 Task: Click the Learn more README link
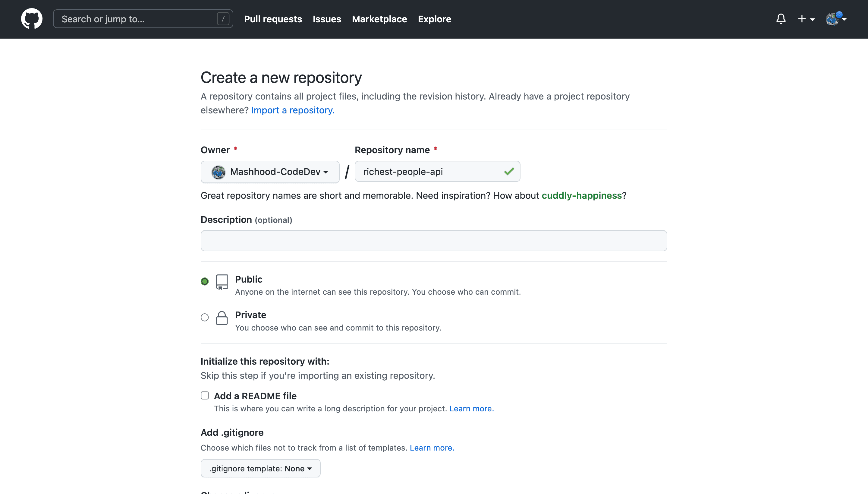pos(472,409)
